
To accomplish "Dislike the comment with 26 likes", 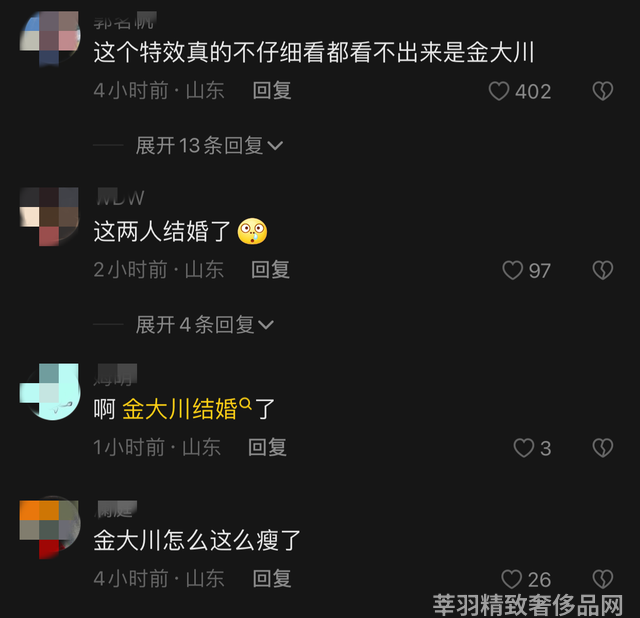I will pyautogui.click(x=602, y=579).
